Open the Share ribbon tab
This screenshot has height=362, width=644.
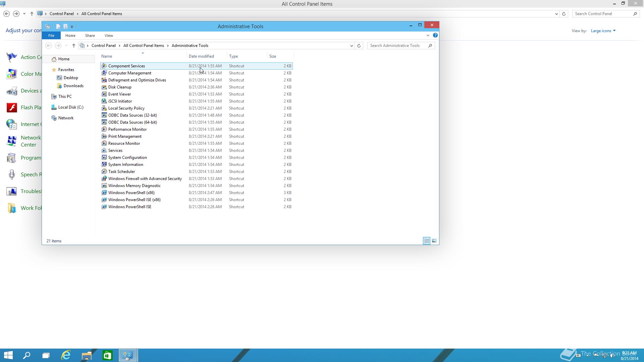coord(90,36)
